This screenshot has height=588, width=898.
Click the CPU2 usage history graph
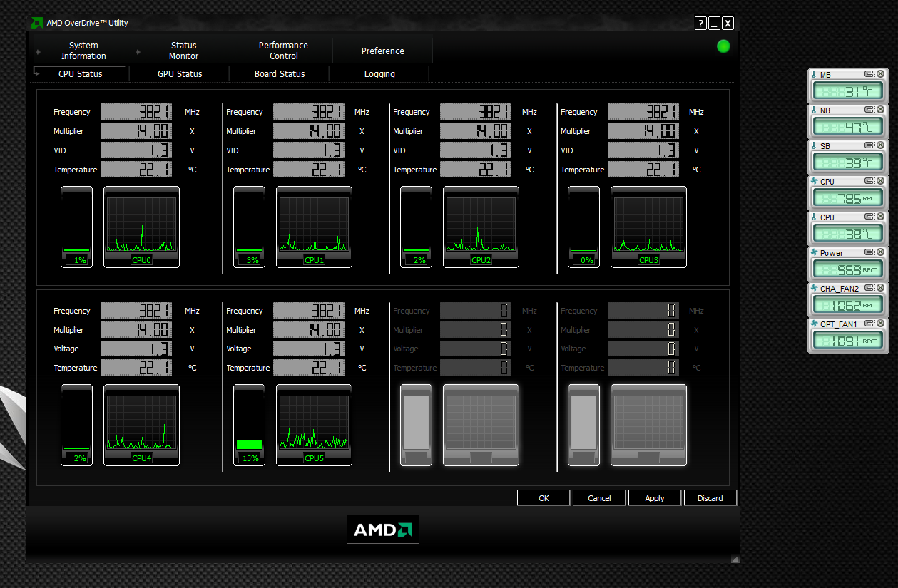(481, 227)
